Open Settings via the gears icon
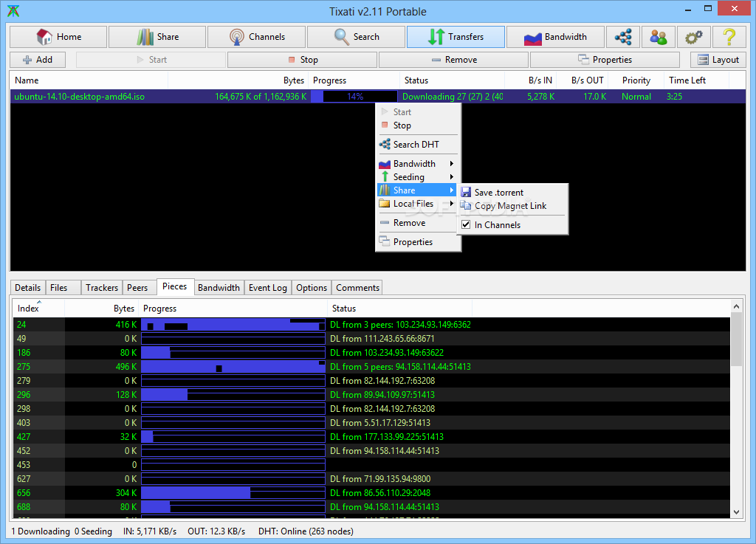756x544 pixels. [694, 37]
